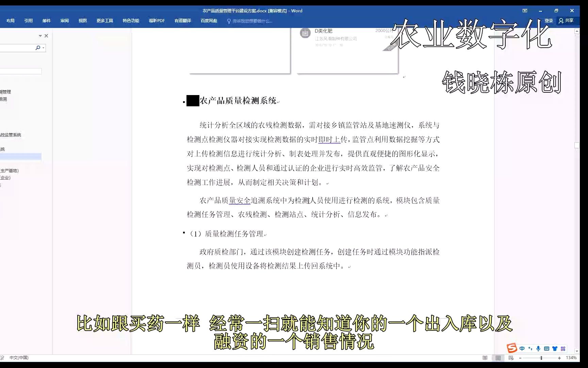
Task: Open the 百度网盘 tab
Action: [x=209, y=21]
